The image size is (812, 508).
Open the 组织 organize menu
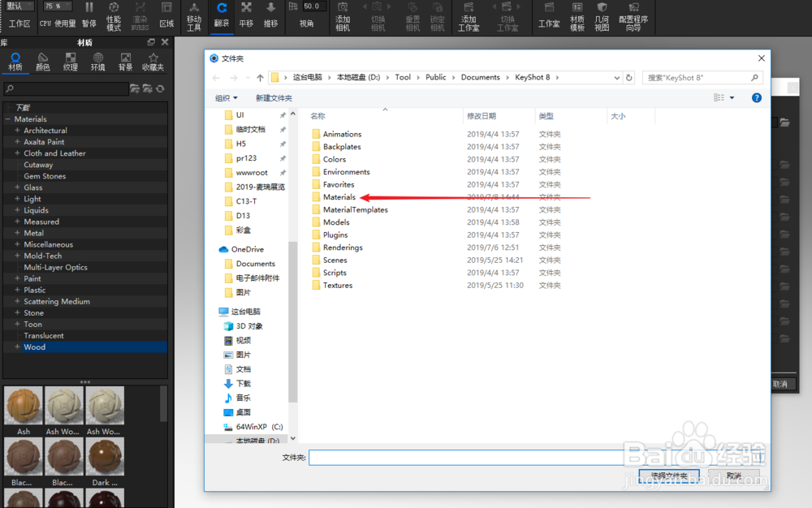227,97
